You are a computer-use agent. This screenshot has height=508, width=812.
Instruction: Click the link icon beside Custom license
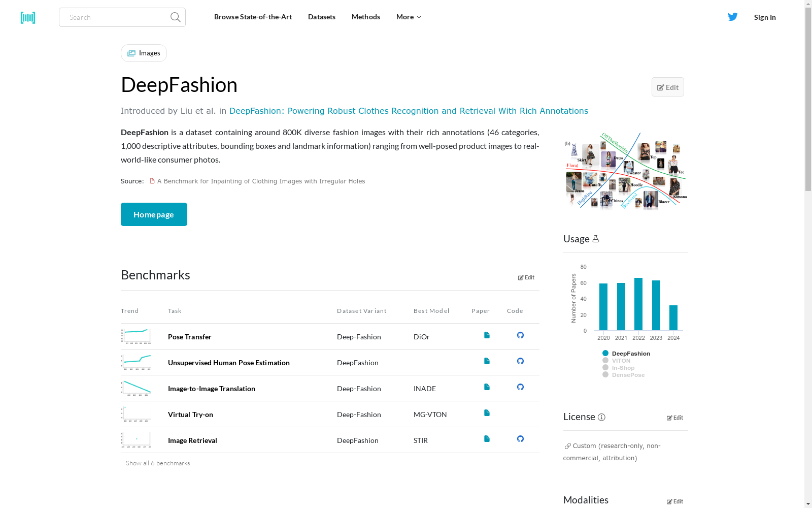coord(567,446)
